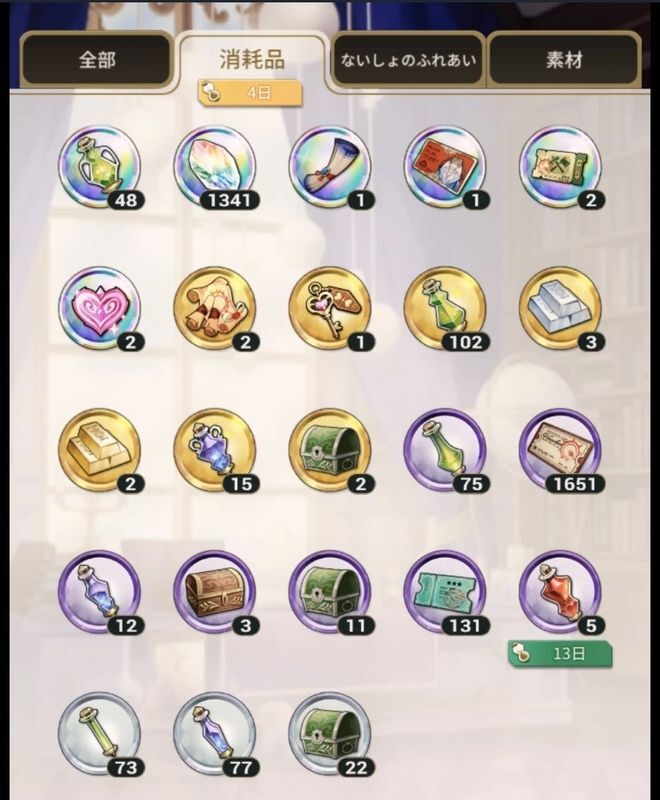Choose the silver ingots item

[560, 309]
